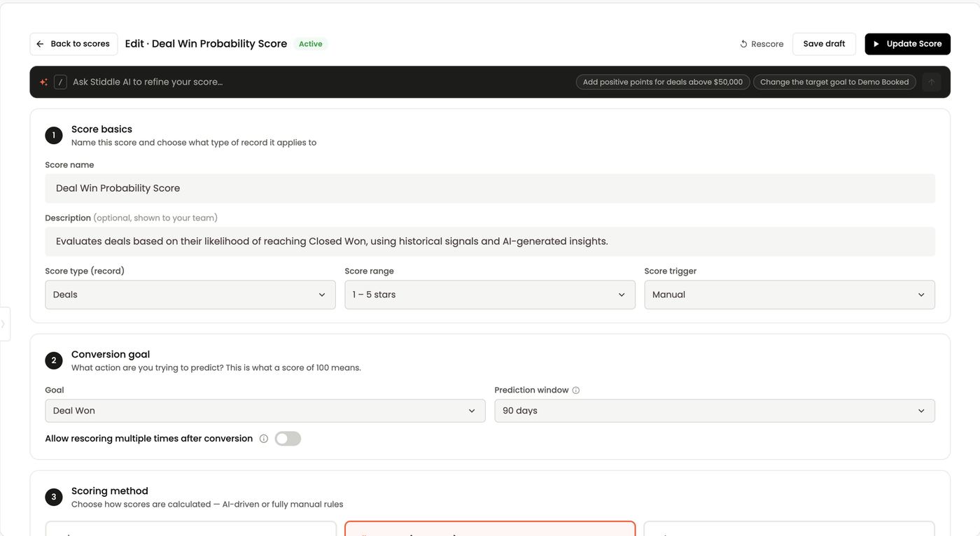Viewport: 980px width, 536px height.
Task: Click the Conversion goal section heading
Action: point(111,355)
